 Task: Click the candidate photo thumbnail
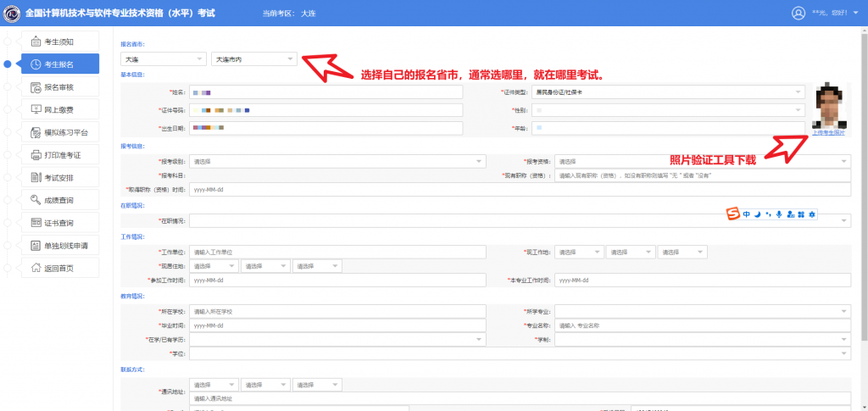[x=829, y=105]
